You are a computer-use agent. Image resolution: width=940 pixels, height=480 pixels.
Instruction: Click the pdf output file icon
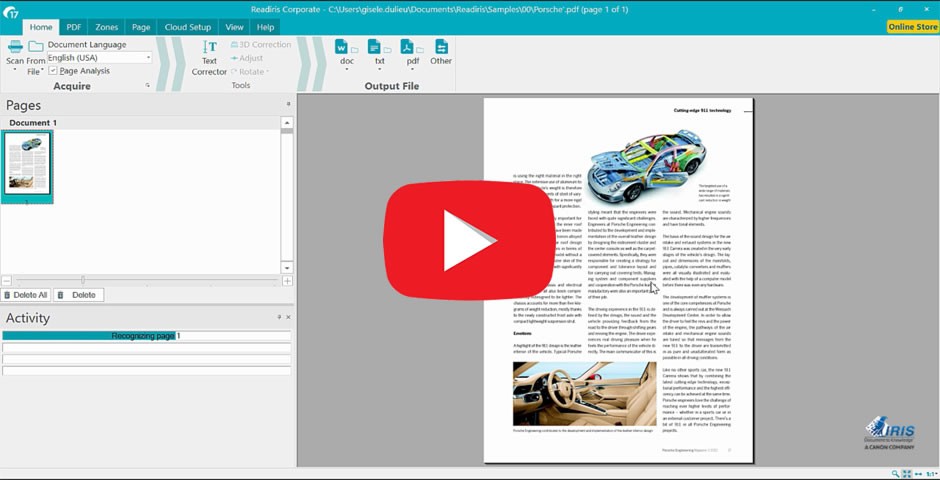point(407,46)
